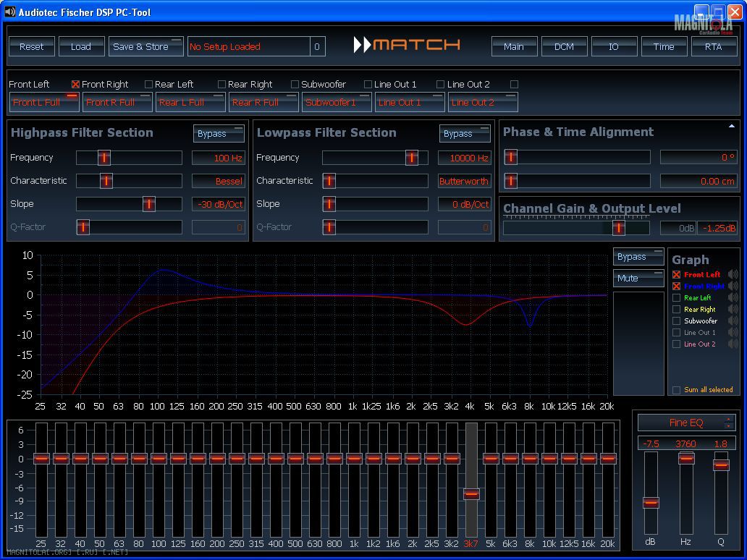747x560 pixels.
Task: Click the Highpass Frequency slider handle
Action: tap(104, 158)
